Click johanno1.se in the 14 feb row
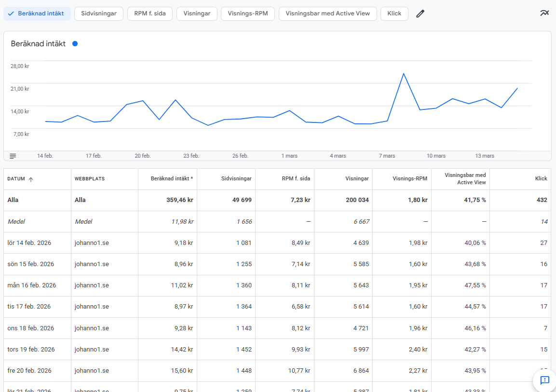This screenshot has width=556, height=392. click(x=92, y=243)
